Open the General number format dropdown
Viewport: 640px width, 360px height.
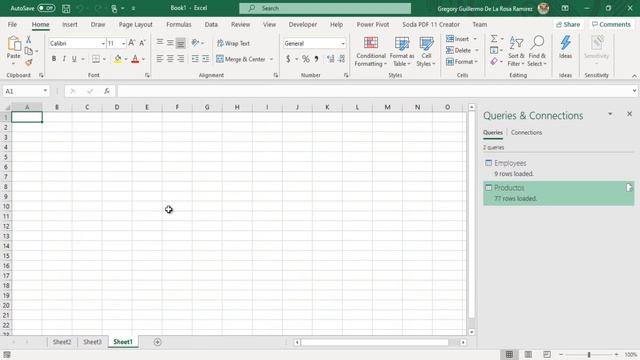coord(342,43)
